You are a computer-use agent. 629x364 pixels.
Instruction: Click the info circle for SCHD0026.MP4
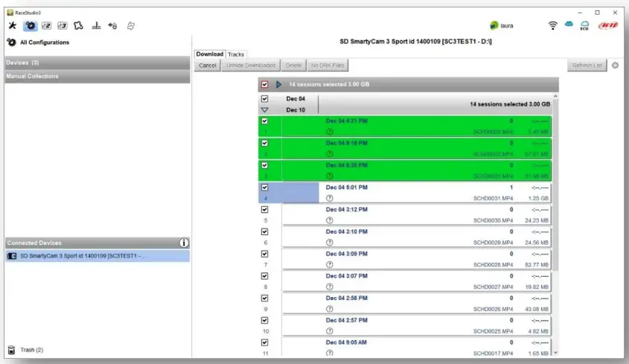click(x=329, y=309)
